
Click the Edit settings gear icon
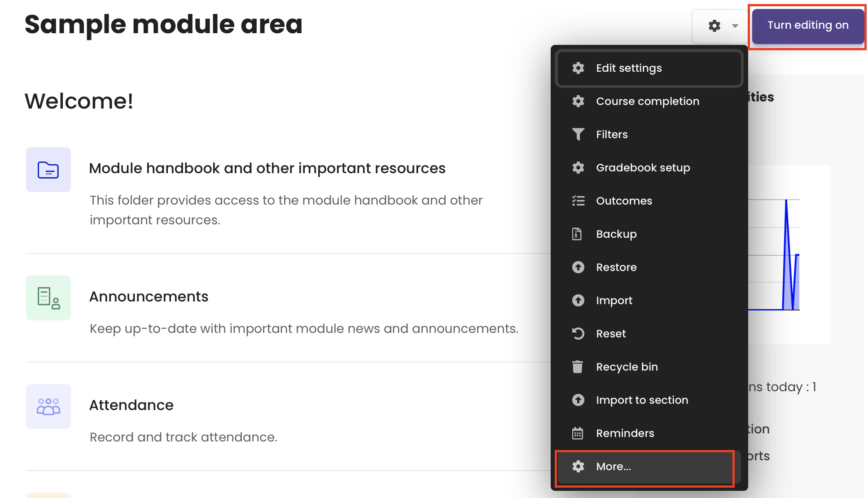point(578,68)
